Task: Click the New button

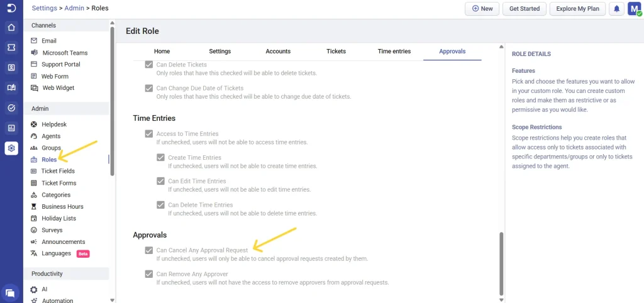Action: 482,9
